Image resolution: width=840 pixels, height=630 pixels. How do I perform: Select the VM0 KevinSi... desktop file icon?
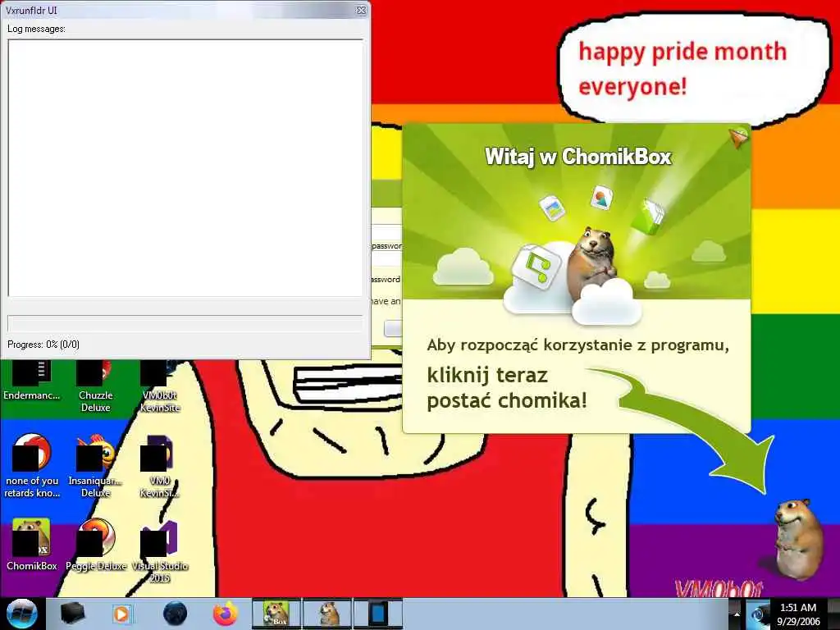click(160, 466)
